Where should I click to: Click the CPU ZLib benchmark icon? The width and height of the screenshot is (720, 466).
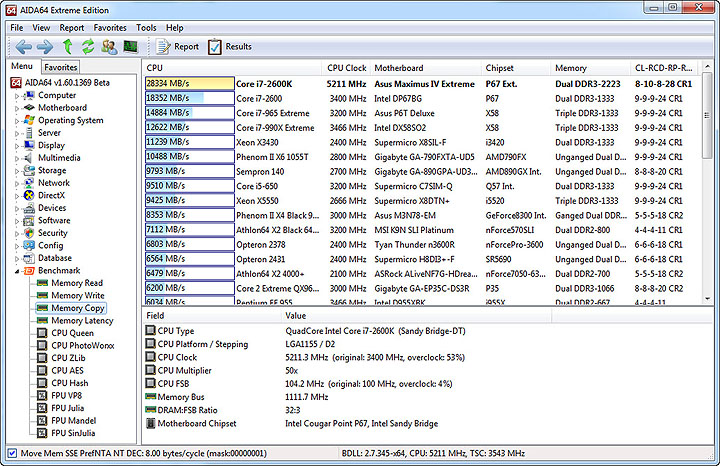[x=42, y=358]
